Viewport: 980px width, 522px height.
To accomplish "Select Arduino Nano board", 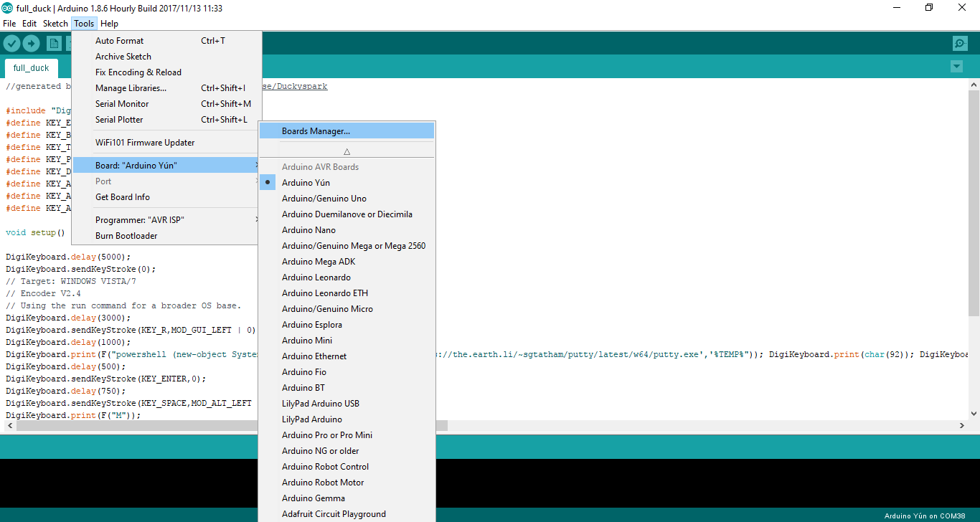I will pos(347,230).
